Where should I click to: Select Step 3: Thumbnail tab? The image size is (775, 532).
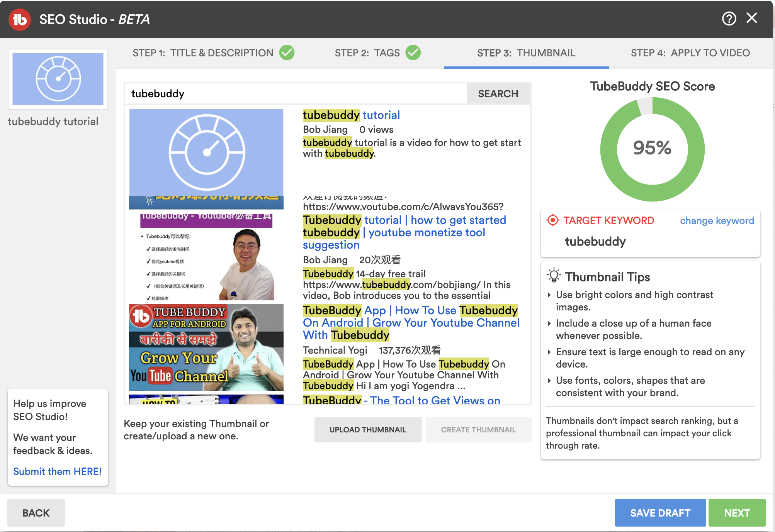pos(526,53)
